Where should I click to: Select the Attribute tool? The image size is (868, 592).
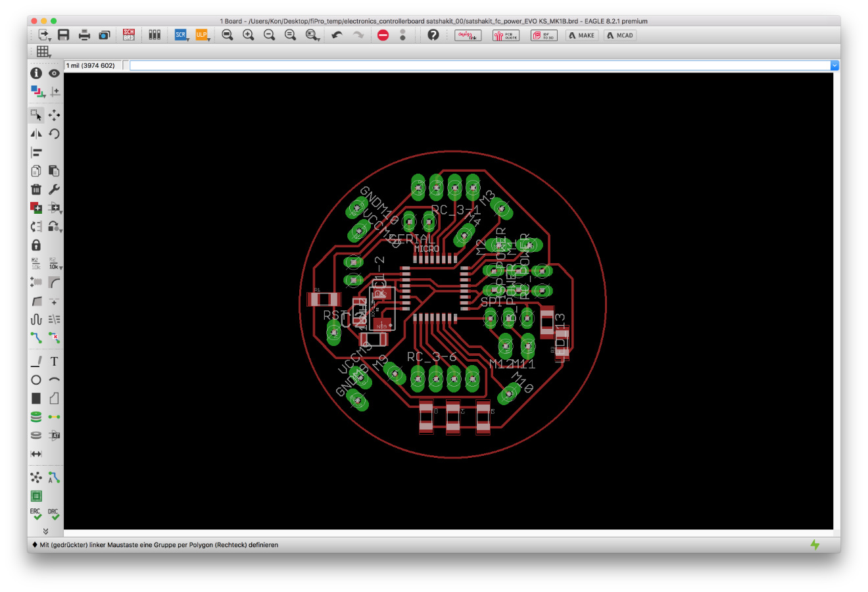tap(54, 435)
